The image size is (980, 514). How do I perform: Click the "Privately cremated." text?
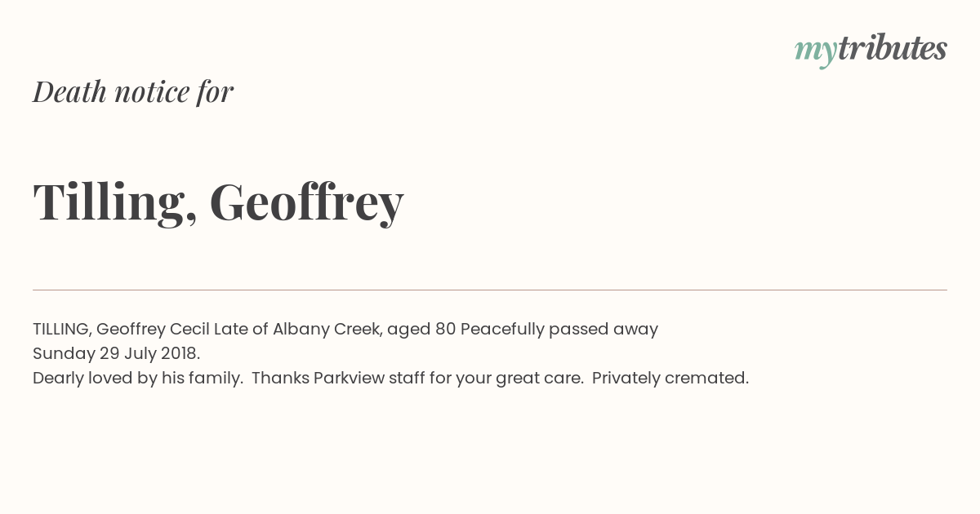pyautogui.click(x=670, y=379)
